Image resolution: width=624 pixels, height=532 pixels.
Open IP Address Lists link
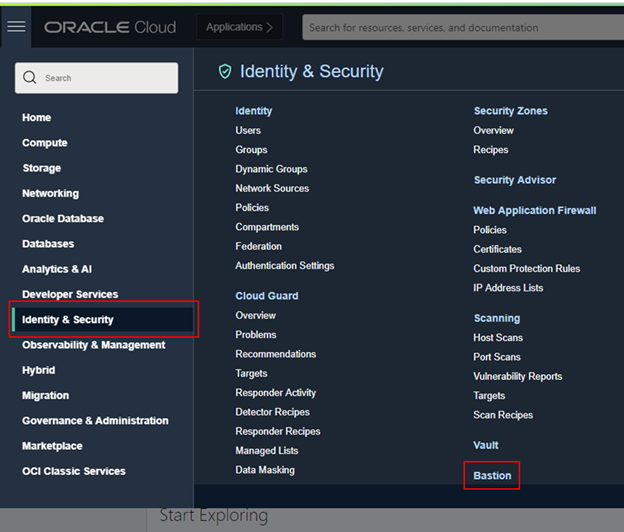pyautogui.click(x=508, y=288)
